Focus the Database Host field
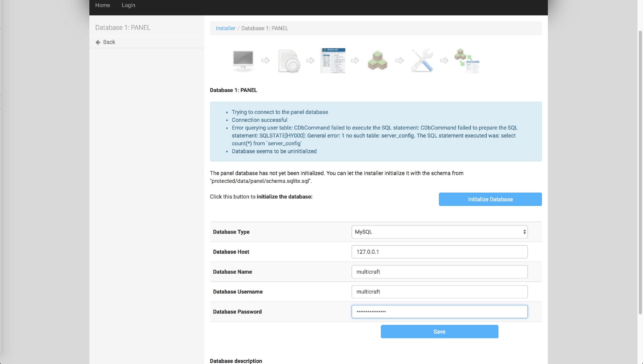Viewport: 643px width, 364px height. 439,252
